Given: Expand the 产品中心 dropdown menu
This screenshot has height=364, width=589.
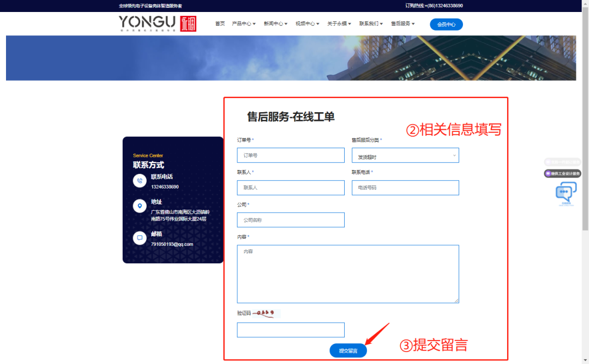Looking at the screenshot, I should click(244, 23).
